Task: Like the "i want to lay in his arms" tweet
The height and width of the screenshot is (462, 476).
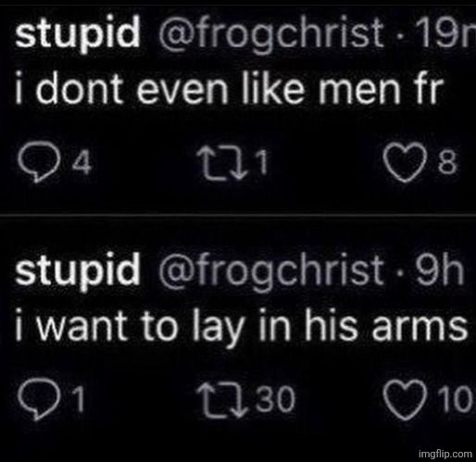Action: [405, 401]
